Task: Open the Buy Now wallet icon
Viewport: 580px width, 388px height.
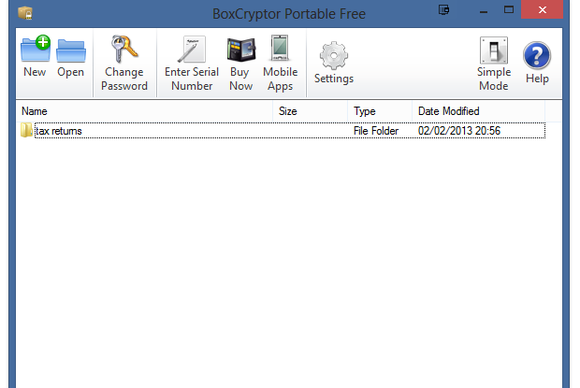Action: [x=241, y=49]
